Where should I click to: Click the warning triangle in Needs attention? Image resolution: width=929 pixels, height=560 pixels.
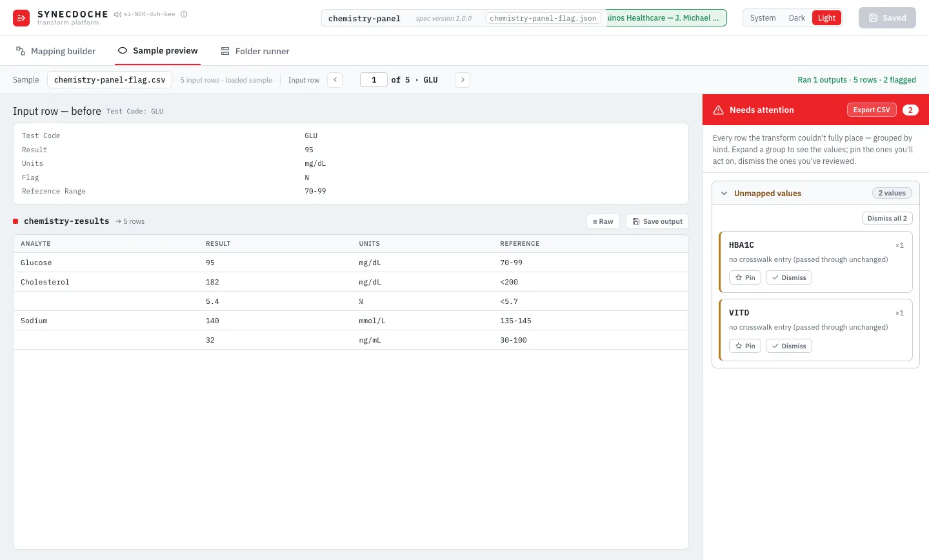(x=718, y=110)
